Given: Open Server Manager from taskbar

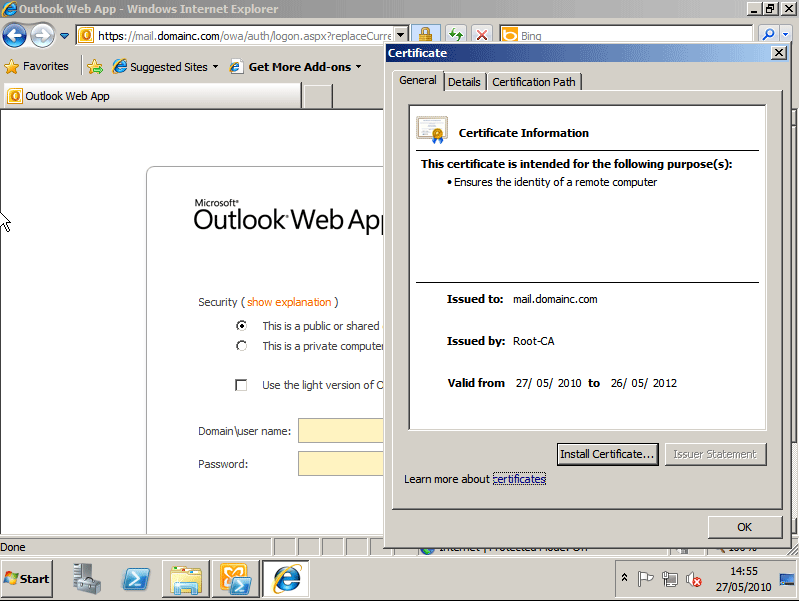Looking at the screenshot, I should coord(86,579).
